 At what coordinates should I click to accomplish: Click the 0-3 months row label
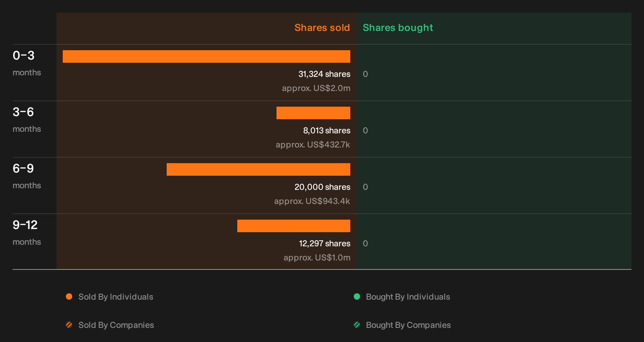27,63
